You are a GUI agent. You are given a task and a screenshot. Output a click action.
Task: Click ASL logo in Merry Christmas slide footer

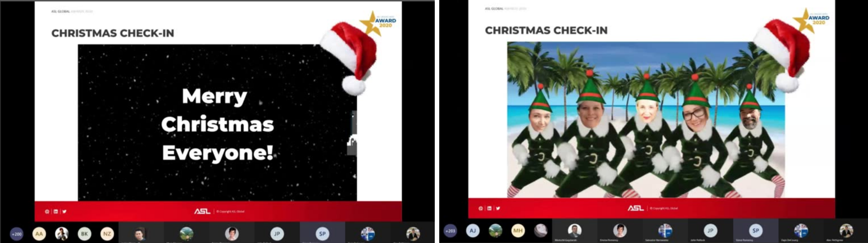coord(202,212)
